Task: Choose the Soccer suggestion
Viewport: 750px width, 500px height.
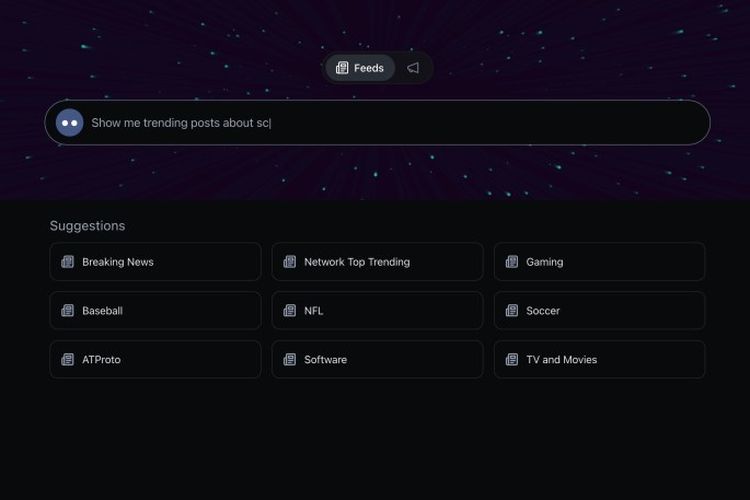Action: [x=599, y=311]
